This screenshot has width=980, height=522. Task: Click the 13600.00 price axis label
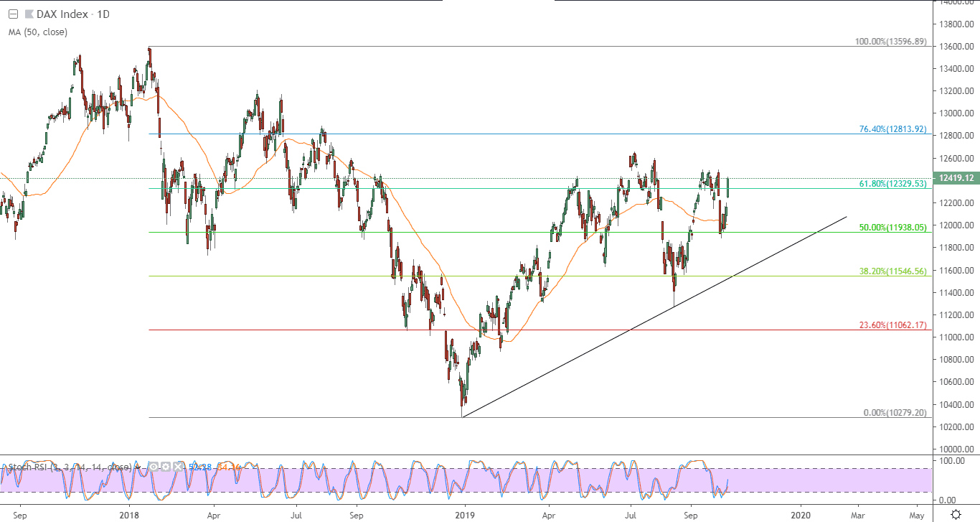click(x=956, y=47)
